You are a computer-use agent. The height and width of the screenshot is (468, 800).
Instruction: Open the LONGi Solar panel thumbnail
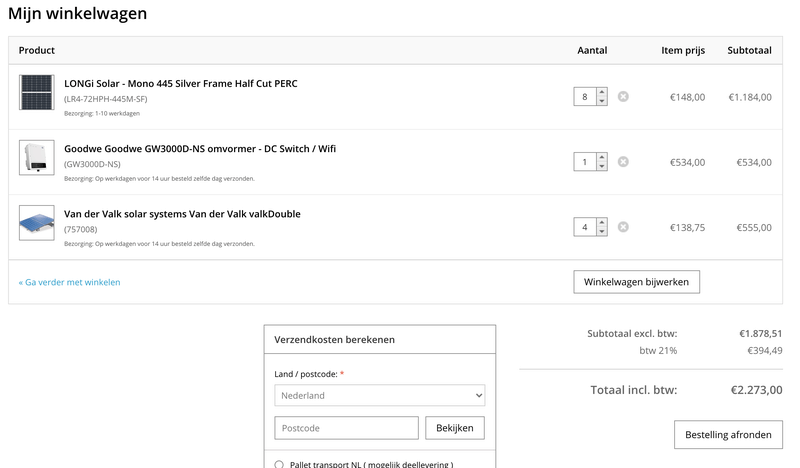[37, 92]
